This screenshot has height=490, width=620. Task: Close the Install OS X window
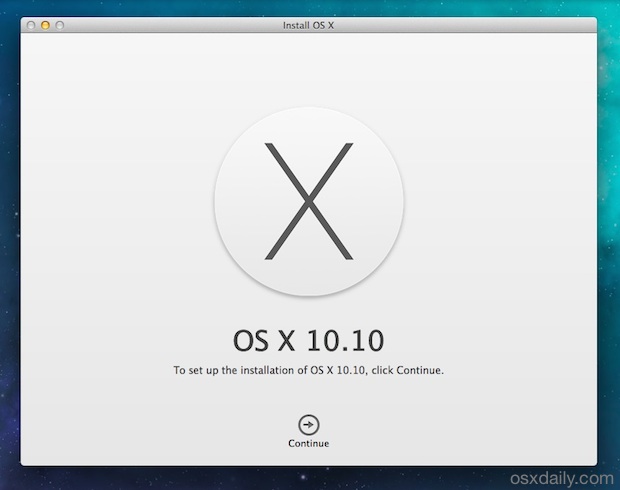click(31, 25)
